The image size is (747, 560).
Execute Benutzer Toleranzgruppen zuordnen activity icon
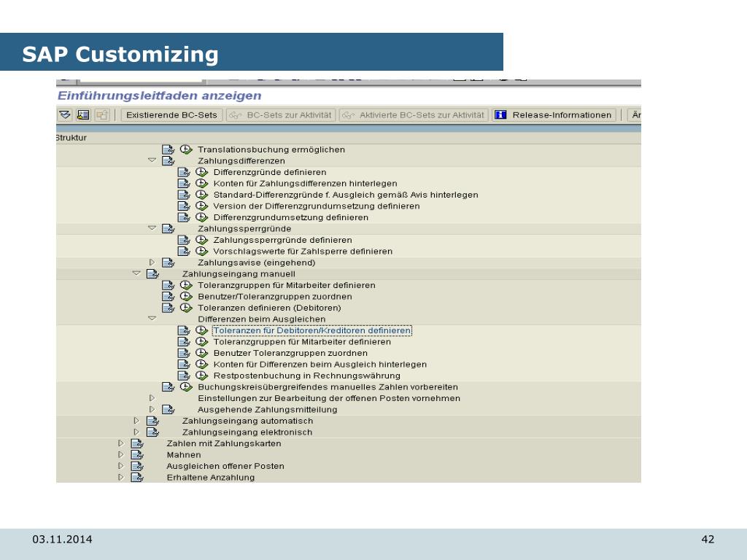pyautogui.click(x=201, y=353)
